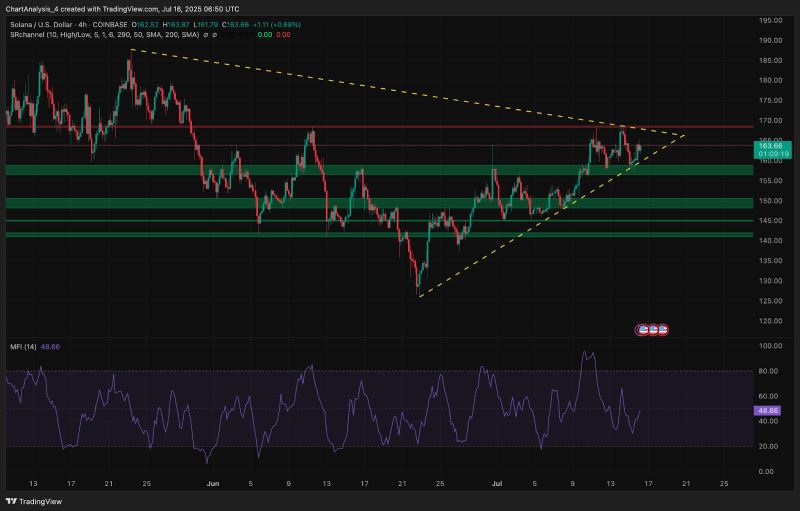
Task: Click the first US flag economic event marker
Action: pos(644,329)
